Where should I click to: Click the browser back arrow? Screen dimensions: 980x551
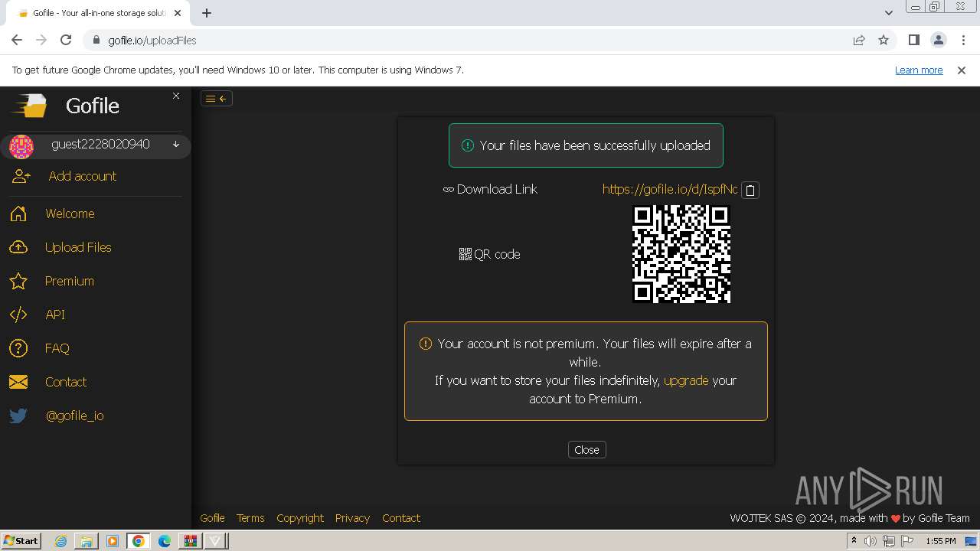17,40
